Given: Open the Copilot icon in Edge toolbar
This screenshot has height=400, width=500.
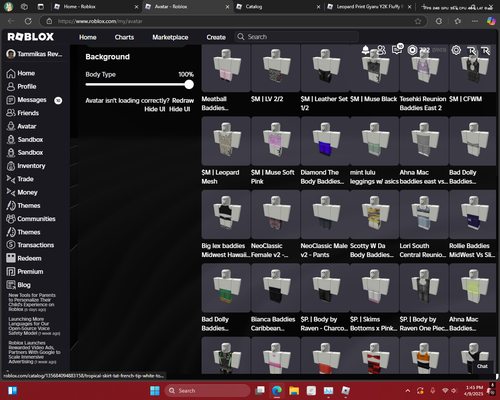Looking at the screenshot, I should (x=491, y=21).
